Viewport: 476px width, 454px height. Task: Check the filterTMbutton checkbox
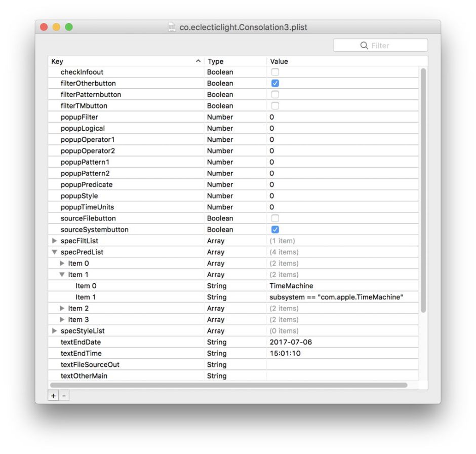275,105
